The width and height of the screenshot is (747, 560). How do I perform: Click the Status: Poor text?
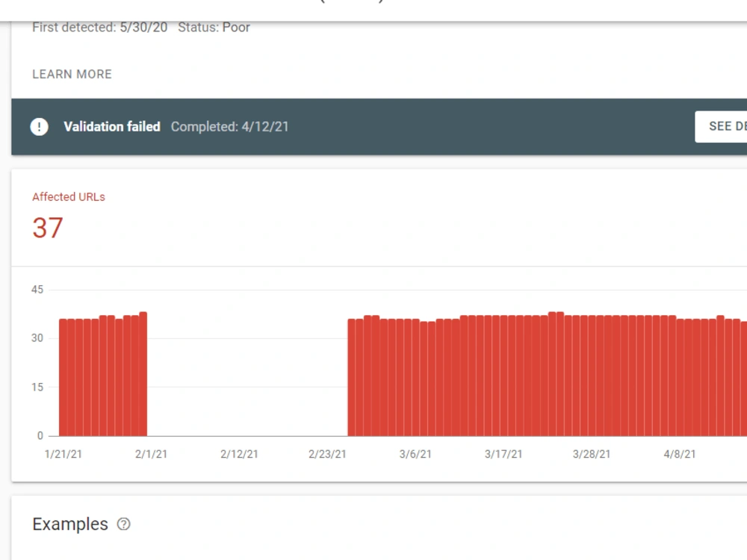214,27
